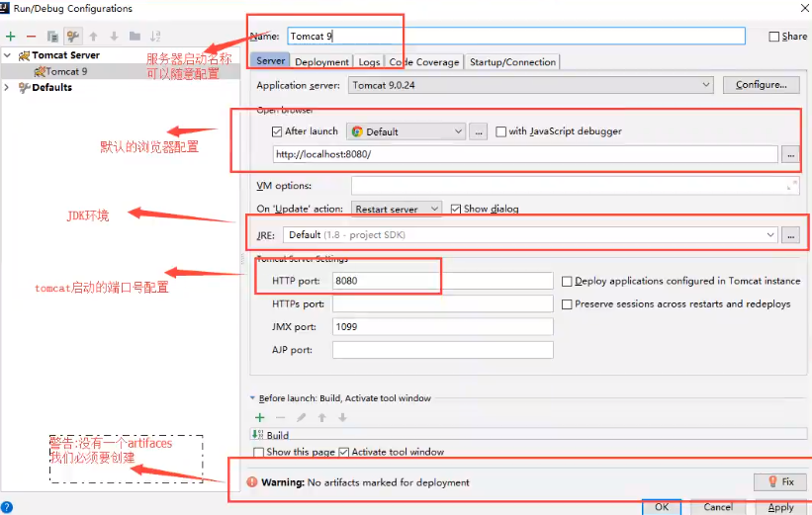
Task: Enable Show this page checkbox
Action: (x=259, y=452)
